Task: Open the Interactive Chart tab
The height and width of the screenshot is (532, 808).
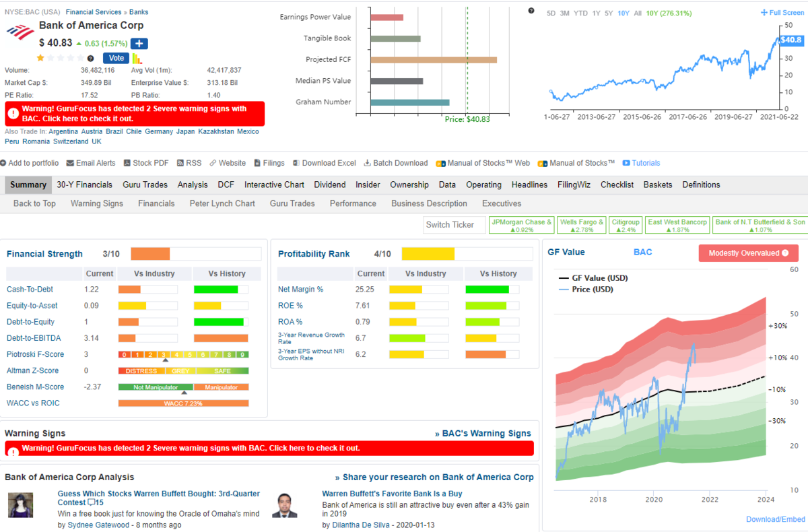Action: pos(274,185)
